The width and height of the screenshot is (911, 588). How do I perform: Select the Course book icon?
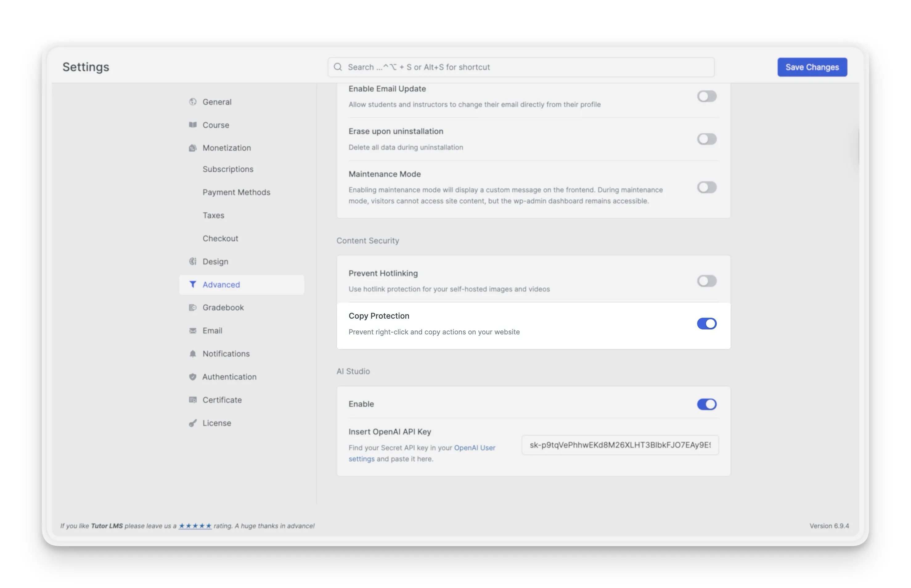coord(193,125)
